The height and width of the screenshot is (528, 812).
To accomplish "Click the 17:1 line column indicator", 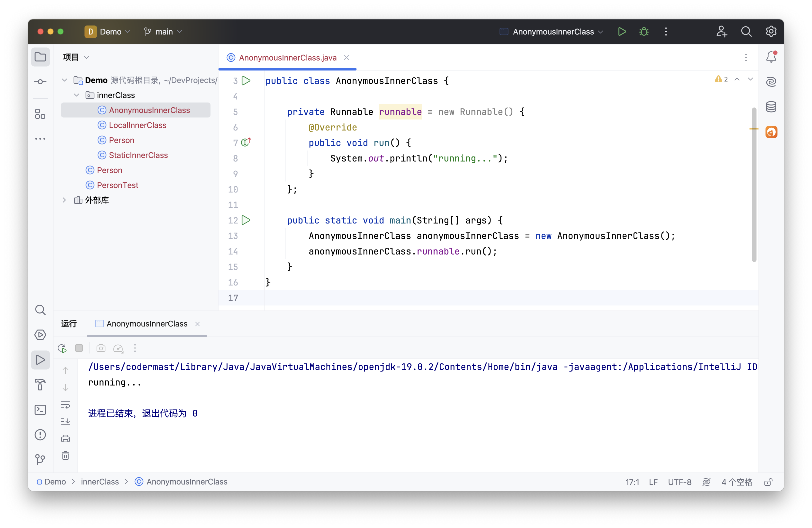I will [632, 482].
